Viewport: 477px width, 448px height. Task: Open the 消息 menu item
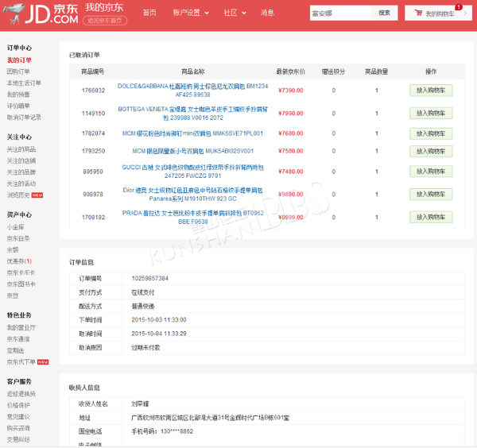267,13
